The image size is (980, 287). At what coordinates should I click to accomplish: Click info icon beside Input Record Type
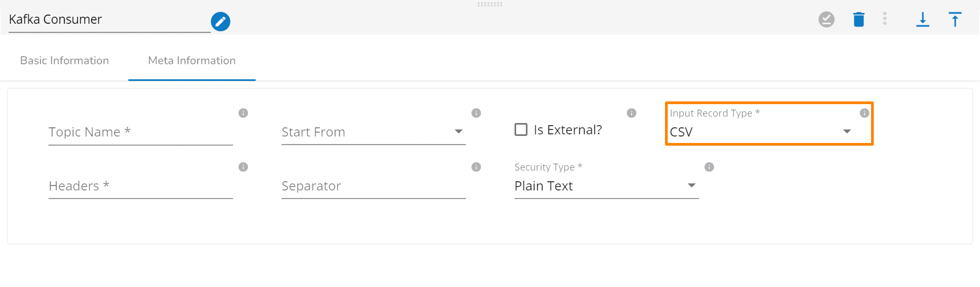pos(864,113)
